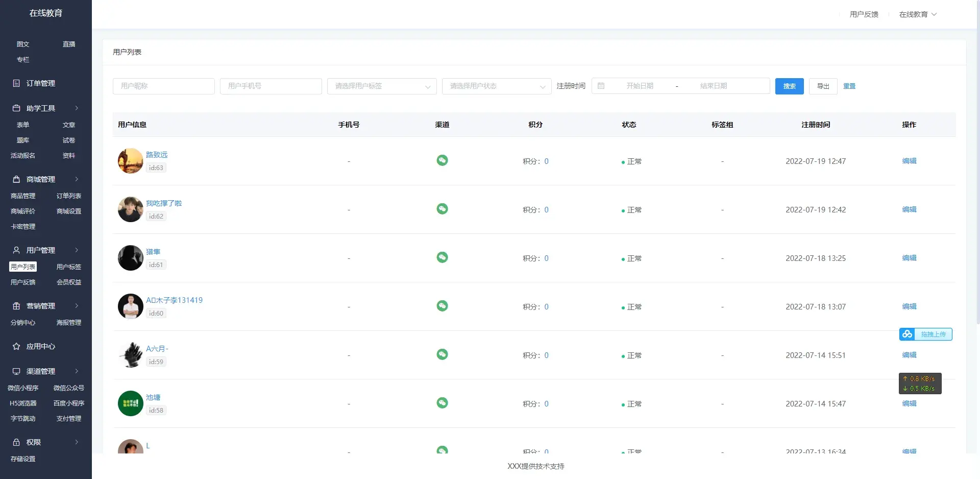Click the 用户昵称 input field
The image size is (980, 479).
point(163,86)
